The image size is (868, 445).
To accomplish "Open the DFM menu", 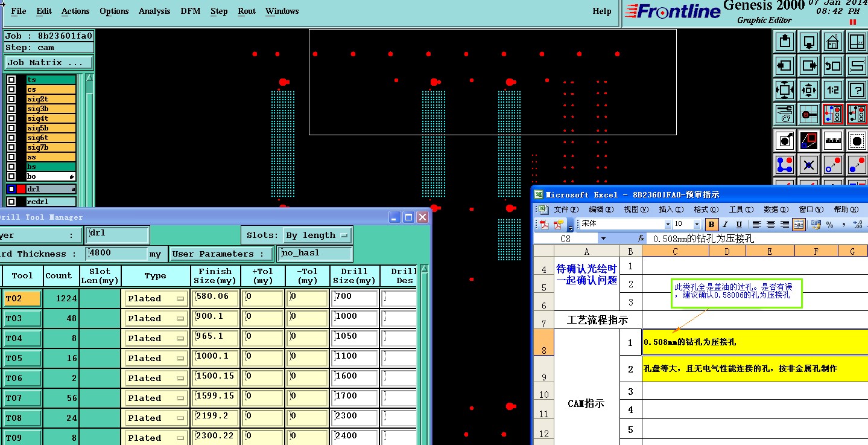I will tap(191, 11).
